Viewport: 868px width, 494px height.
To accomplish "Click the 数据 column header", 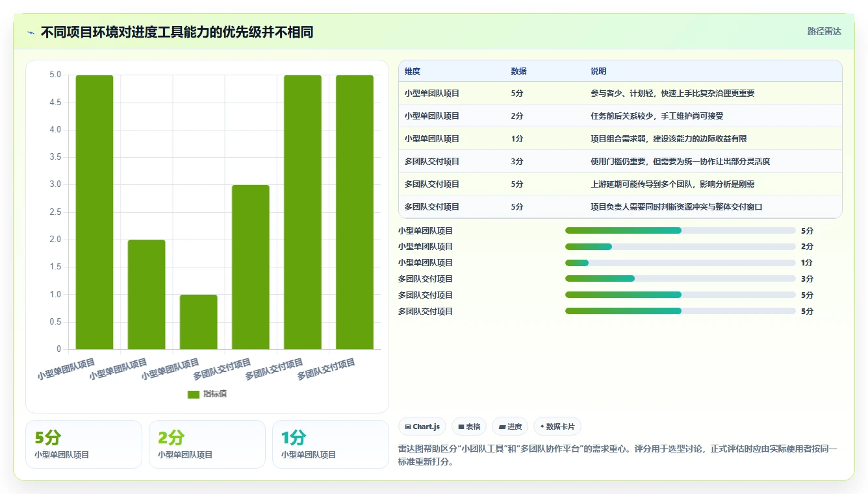I will [519, 71].
